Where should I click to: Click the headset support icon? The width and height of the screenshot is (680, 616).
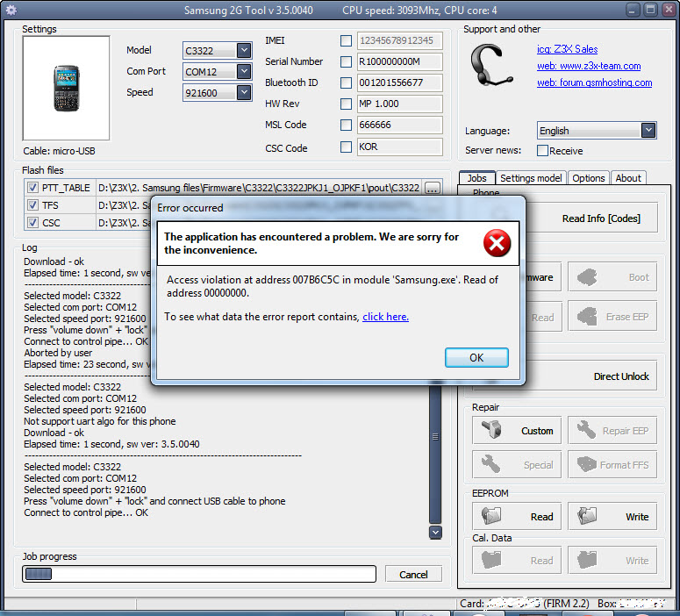[490, 66]
